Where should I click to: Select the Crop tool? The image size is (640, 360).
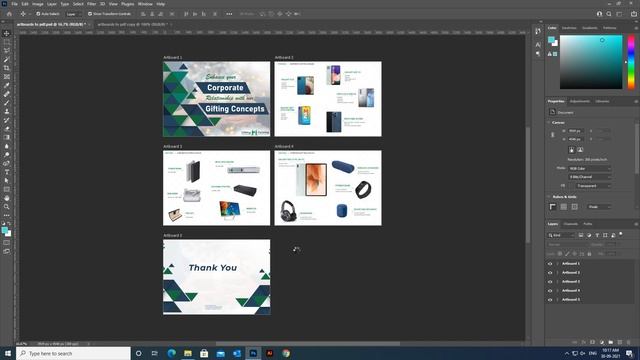tap(7, 68)
